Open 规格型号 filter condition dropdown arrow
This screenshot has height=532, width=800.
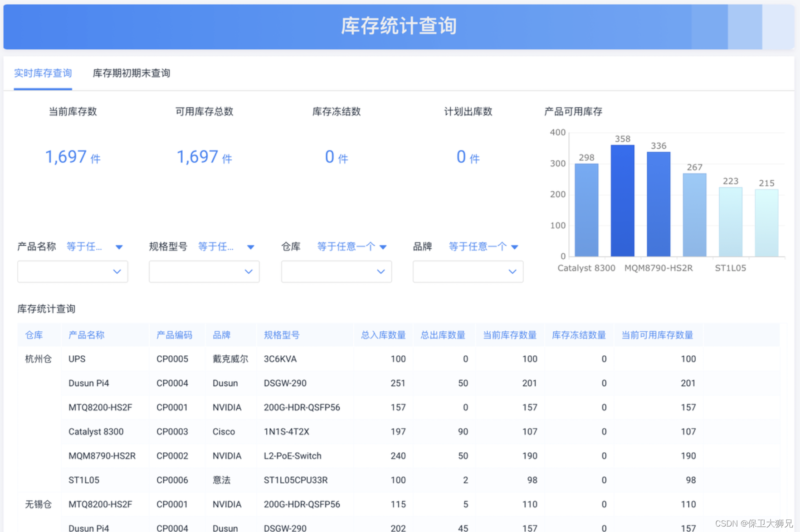coord(250,247)
